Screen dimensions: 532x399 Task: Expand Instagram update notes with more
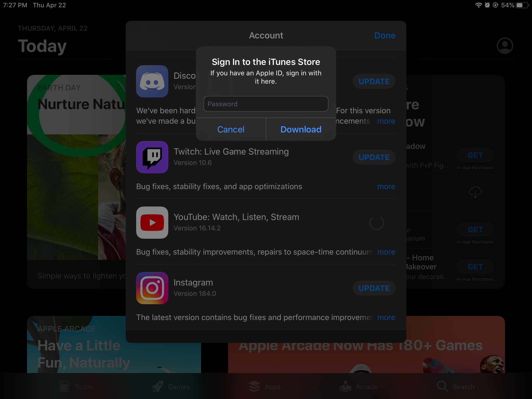point(386,317)
